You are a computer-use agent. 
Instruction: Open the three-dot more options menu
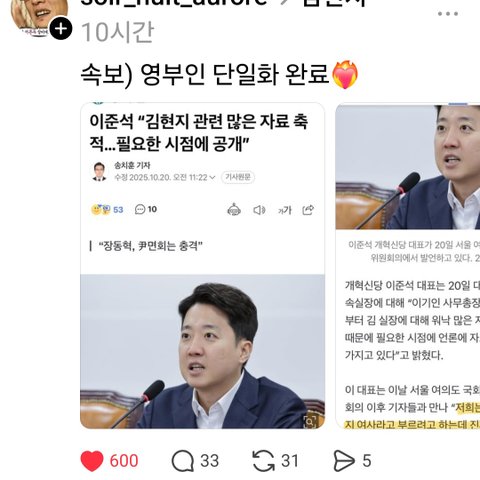[448, 14]
